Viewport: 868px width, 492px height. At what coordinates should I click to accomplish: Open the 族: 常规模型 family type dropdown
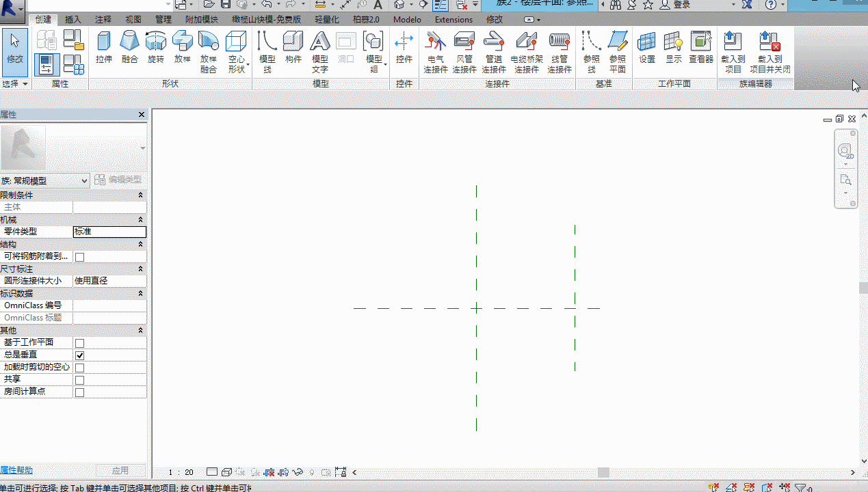tap(45, 180)
